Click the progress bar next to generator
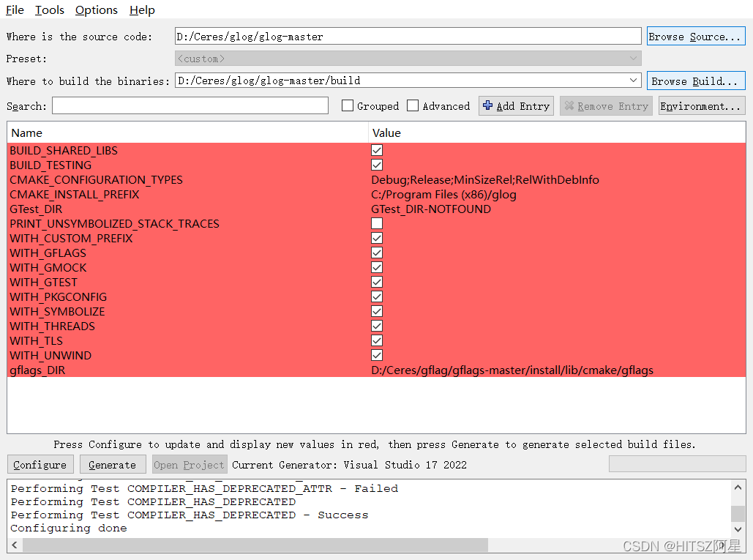Viewport: 753px width, 560px height. pos(677,464)
